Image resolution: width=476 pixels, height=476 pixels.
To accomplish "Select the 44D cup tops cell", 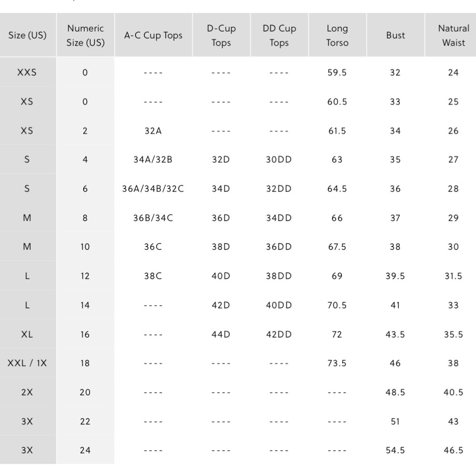I will coord(221,334).
